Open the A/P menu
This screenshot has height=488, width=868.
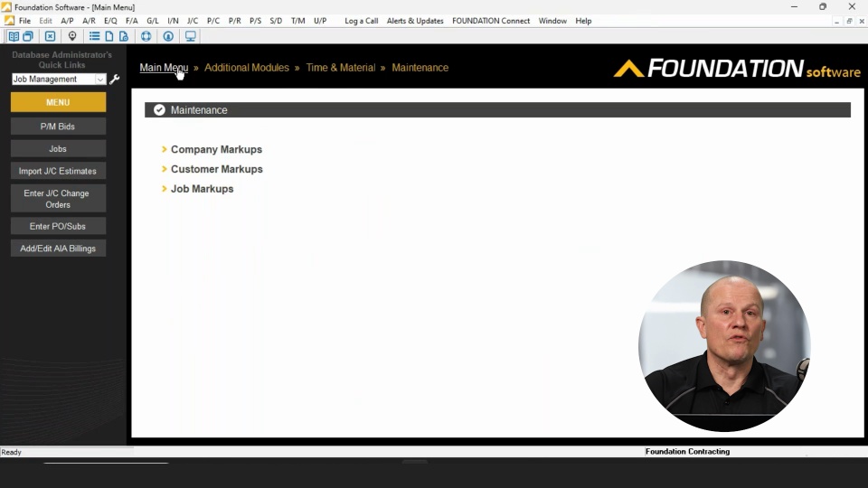click(x=67, y=21)
